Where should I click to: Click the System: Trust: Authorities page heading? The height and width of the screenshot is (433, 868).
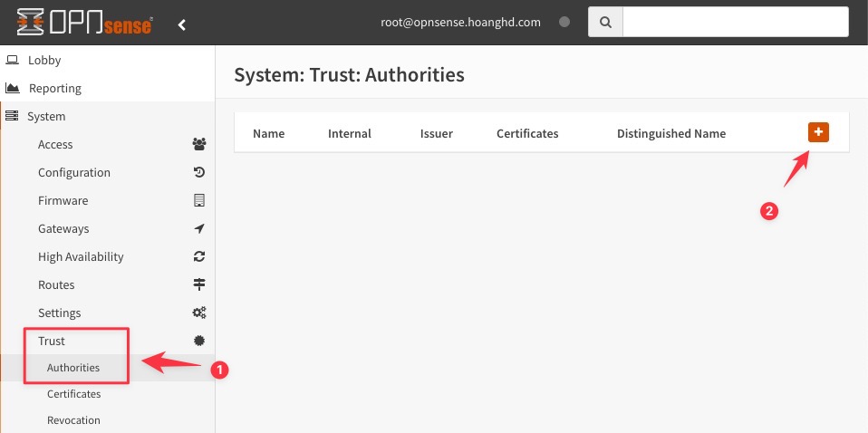coord(350,75)
